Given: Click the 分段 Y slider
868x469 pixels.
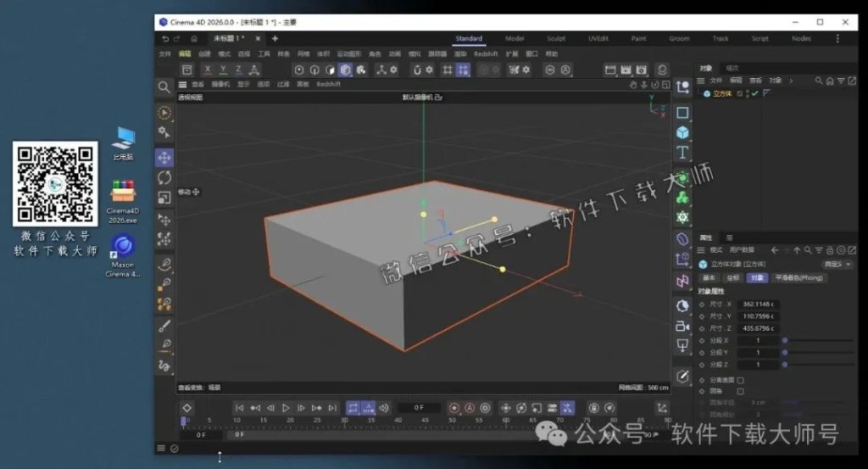Looking at the screenshot, I should 817,353.
